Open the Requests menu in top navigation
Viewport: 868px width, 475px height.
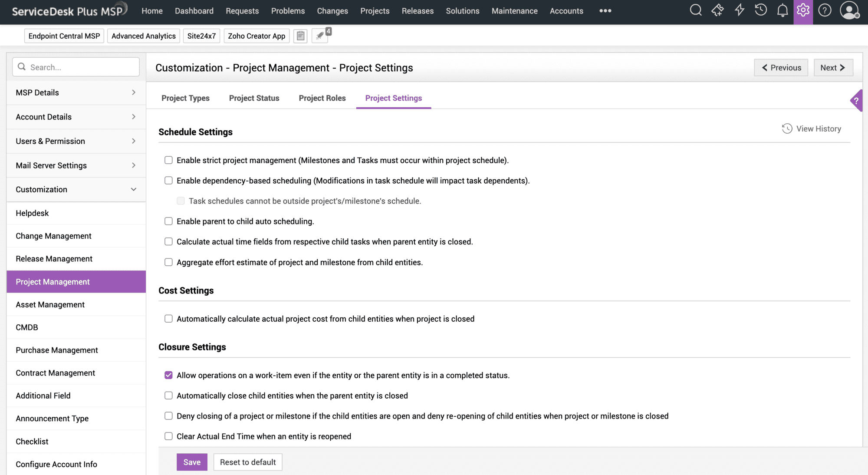pos(242,11)
